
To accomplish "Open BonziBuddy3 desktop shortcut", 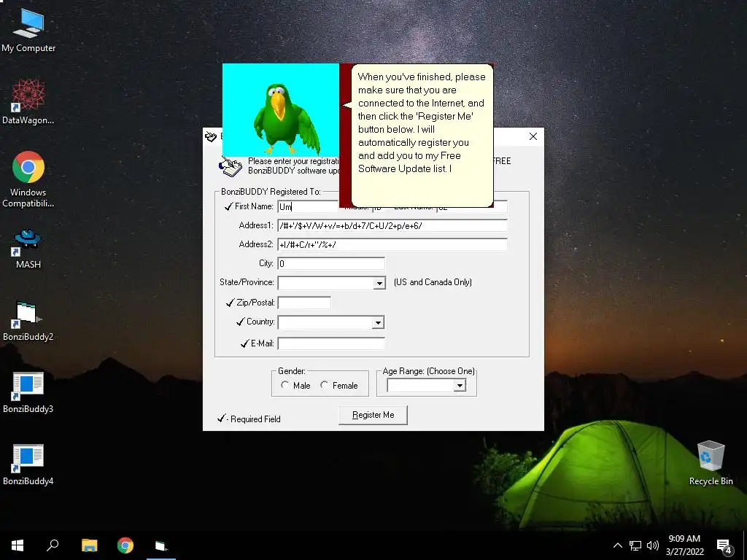I will coord(28,392).
